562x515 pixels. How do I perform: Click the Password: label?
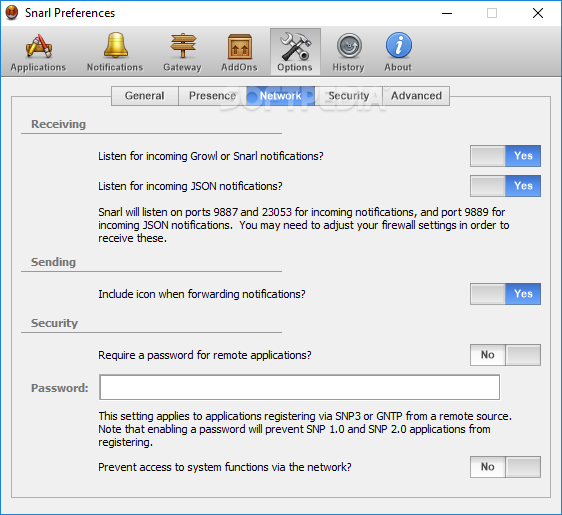tap(59, 388)
